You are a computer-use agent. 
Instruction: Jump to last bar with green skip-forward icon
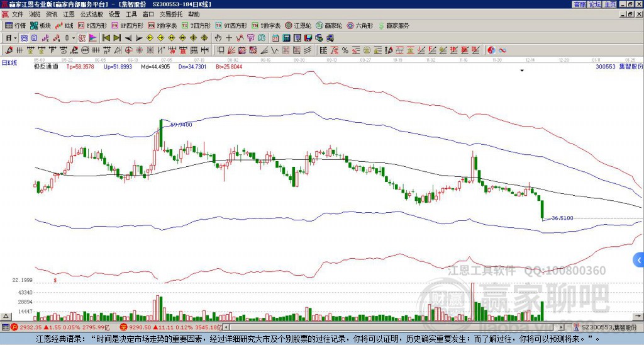pyautogui.click(x=117, y=38)
